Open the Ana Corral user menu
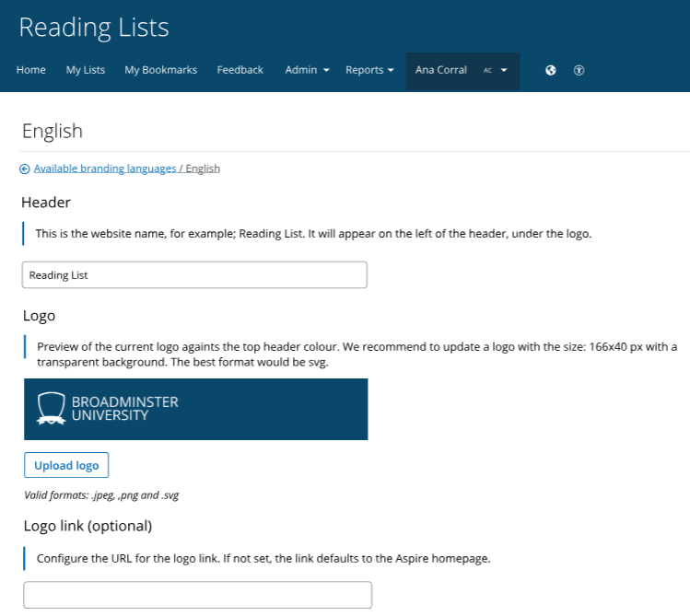This screenshot has width=690, height=616. (x=442, y=70)
